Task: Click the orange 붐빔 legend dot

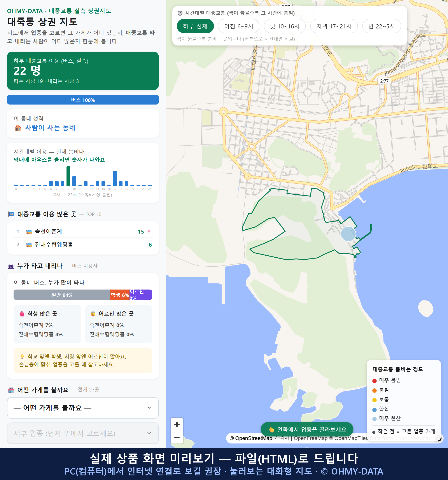Action: pos(374,390)
